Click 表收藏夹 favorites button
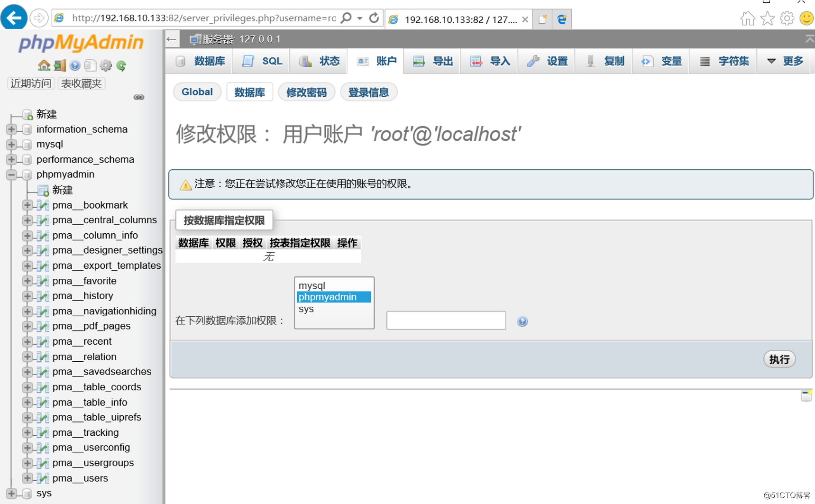Viewport: 815px width, 504px height. click(82, 83)
